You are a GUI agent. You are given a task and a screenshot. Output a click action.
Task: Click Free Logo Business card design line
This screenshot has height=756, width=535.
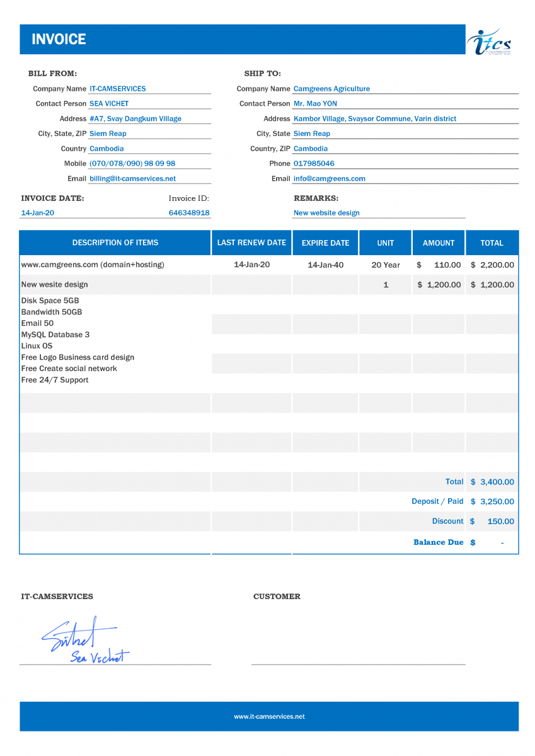(78, 357)
